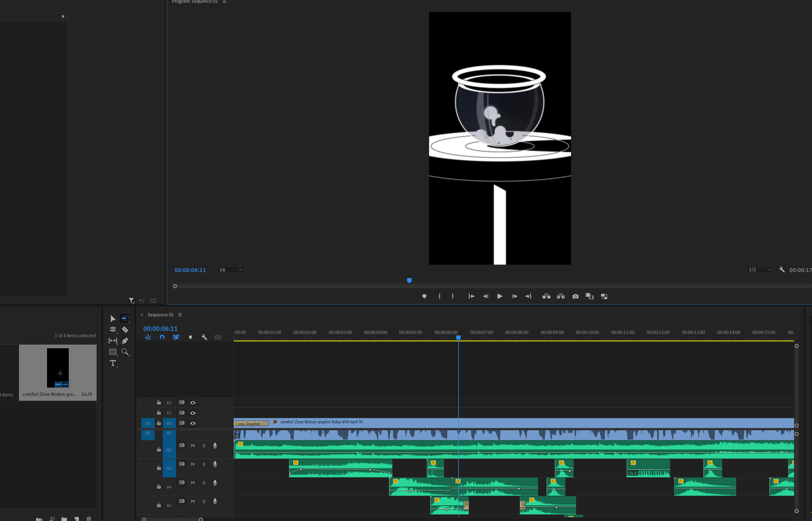
Task: Open Comparison View in Program monitor
Action: point(589,296)
